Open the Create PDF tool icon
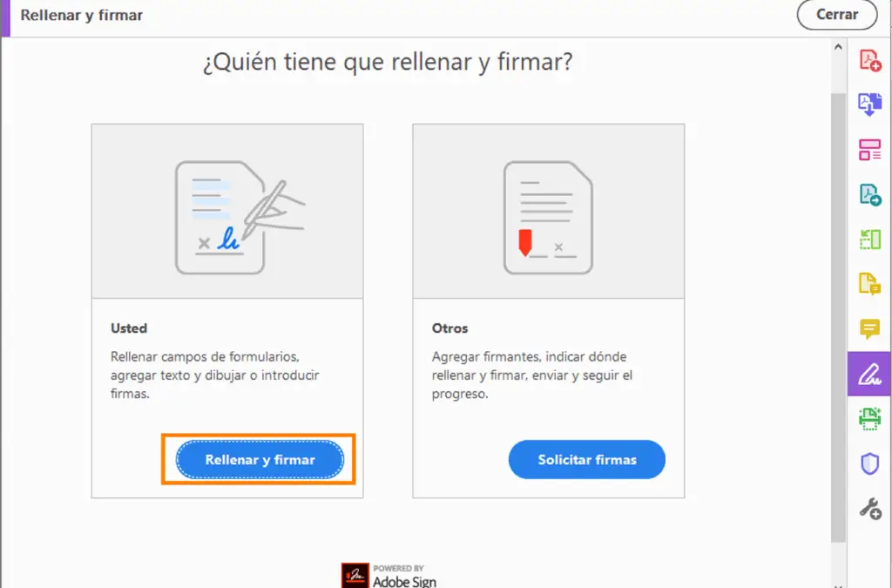Image resolution: width=892 pixels, height=588 pixels. tap(870, 60)
